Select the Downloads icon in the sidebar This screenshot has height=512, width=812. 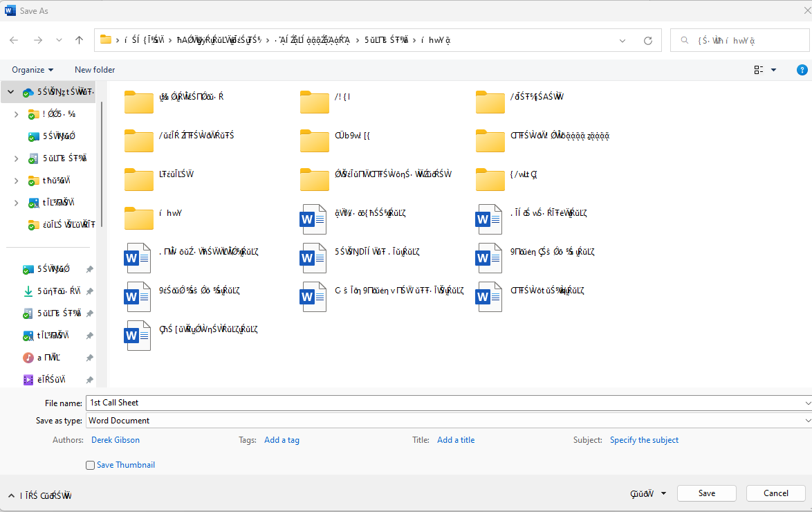(28, 291)
